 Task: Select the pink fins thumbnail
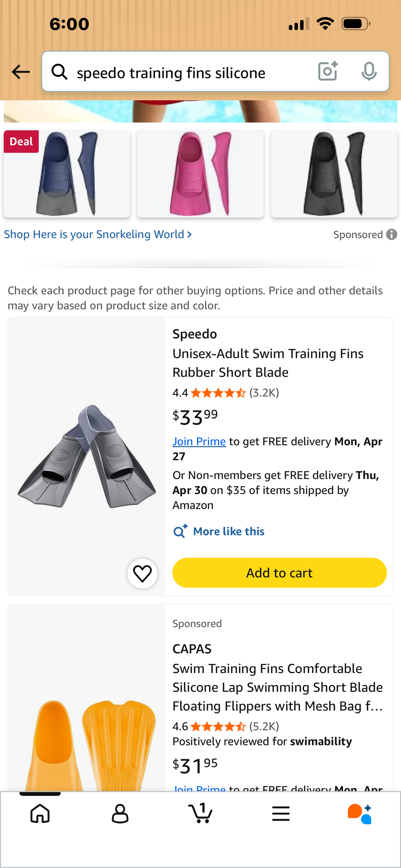tap(200, 174)
